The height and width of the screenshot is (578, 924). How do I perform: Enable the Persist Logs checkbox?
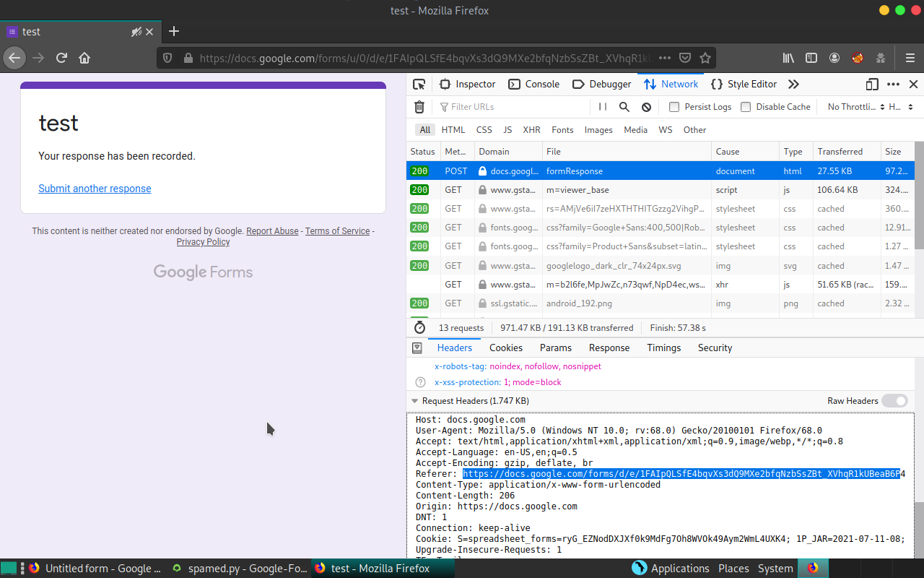(x=674, y=106)
